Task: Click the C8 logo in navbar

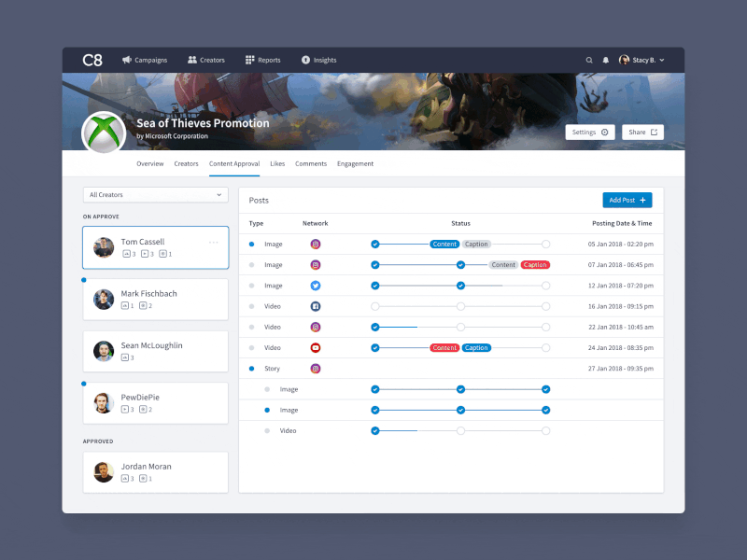Action: 92,60
